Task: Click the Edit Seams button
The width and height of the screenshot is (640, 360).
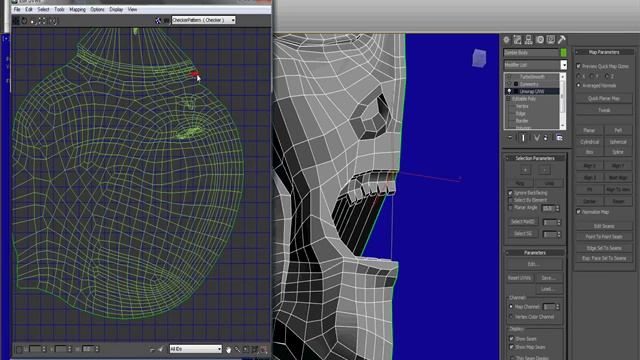Action: [x=604, y=226]
